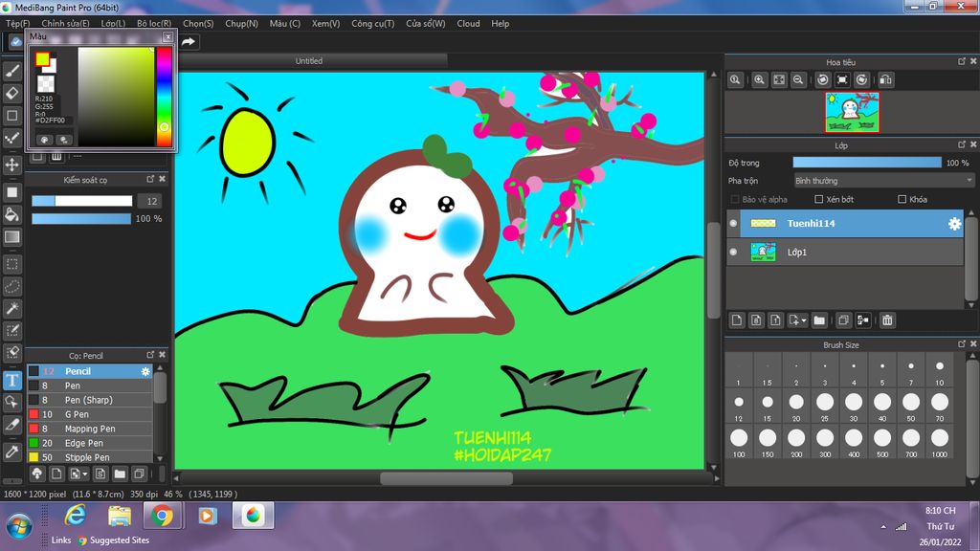Reset navigator zoom to 100%

click(x=736, y=80)
